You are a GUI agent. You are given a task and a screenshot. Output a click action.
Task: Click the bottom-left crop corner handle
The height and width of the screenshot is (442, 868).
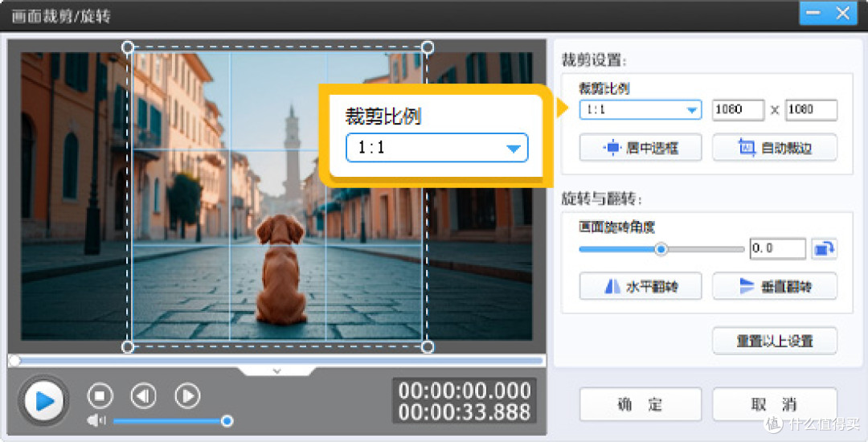coord(127,347)
